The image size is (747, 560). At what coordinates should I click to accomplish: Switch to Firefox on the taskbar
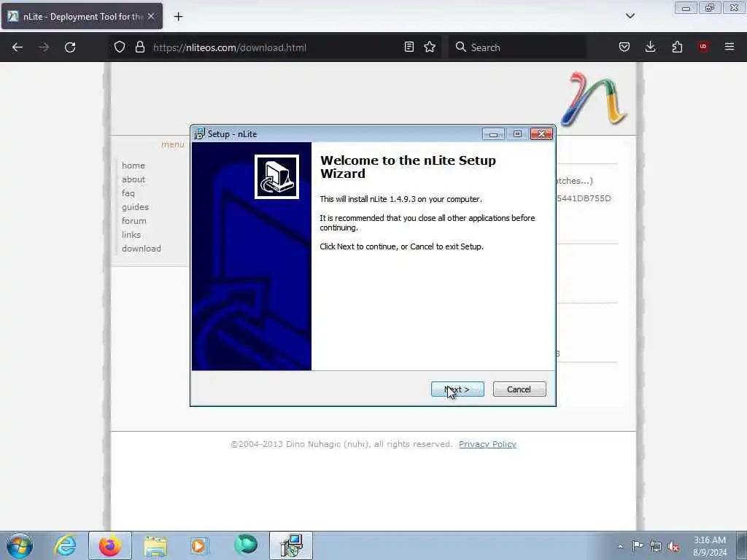point(110,545)
